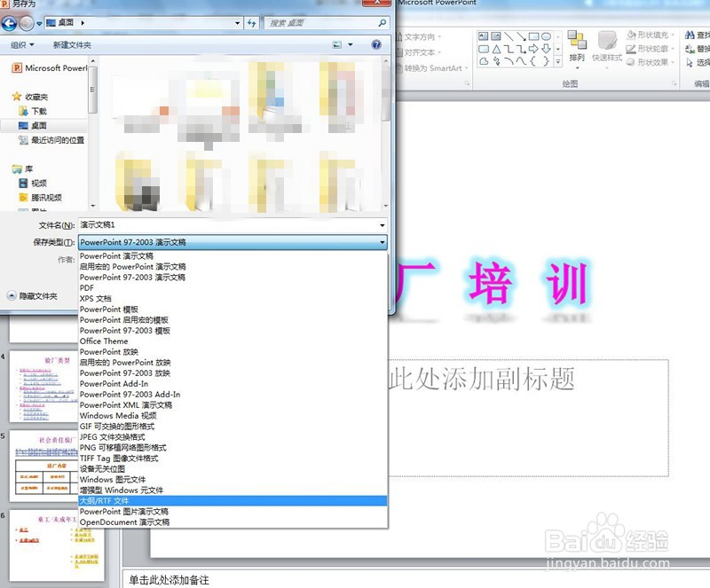Choose JPEG 文件交换格式 option
The height and width of the screenshot is (588, 710).
tap(233, 437)
